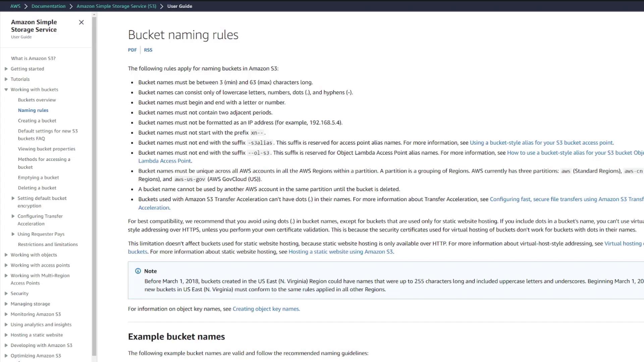644x362 pixels.
Task: Open Documentation breadcrumb item
Action: coord(48,6)
